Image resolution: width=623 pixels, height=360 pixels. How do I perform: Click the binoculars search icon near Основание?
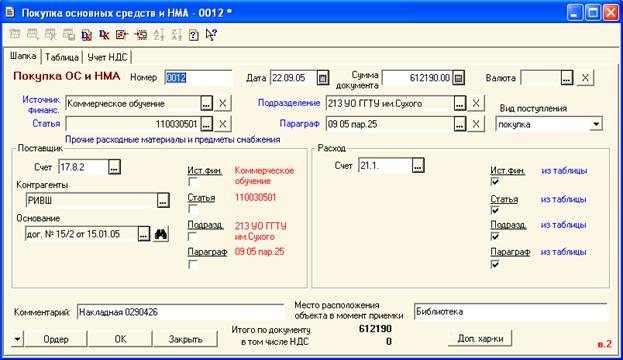click(x=161, y=234)
